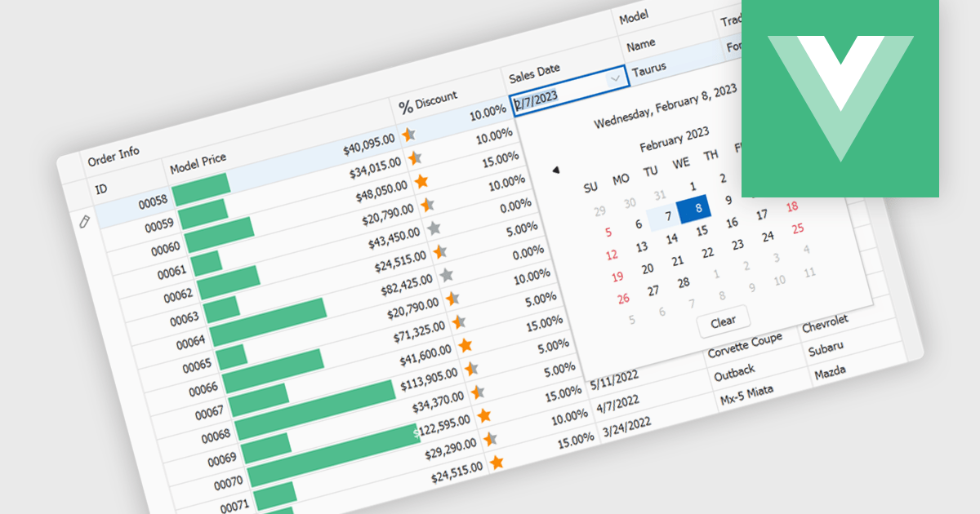980x514 pixels.
Task: Pick February 15 in the calendar
Action: coord(702,231)
